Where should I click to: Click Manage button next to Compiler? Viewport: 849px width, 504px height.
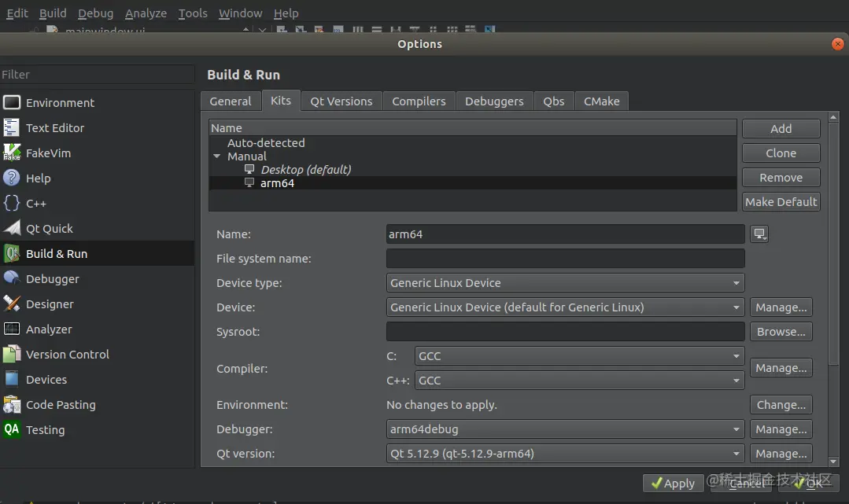click(781, 367)
